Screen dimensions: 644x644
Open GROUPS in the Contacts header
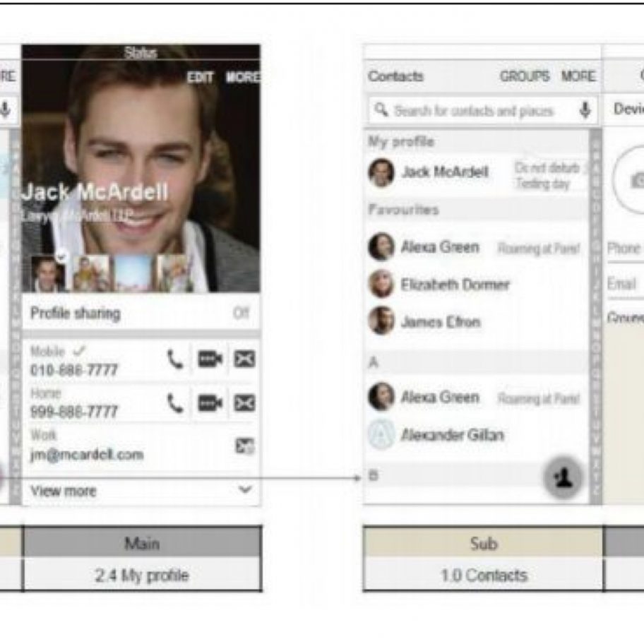[x=525, y=76]
